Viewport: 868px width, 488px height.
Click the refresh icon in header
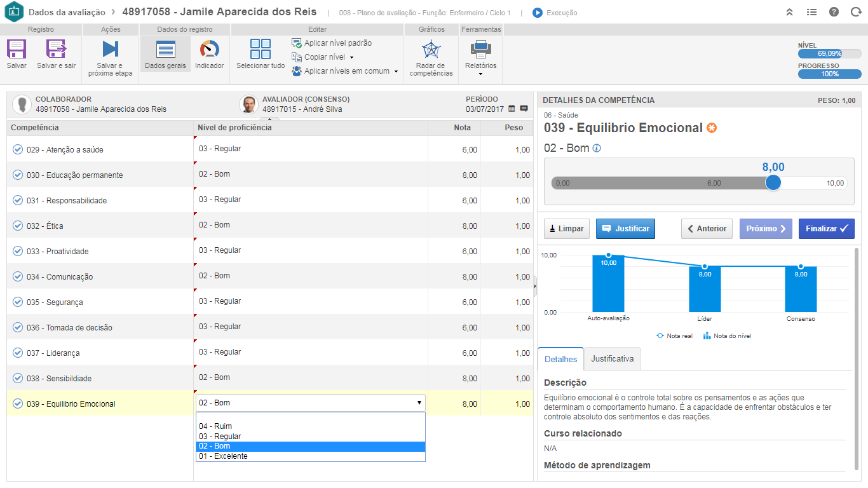(x=855, y=12)
